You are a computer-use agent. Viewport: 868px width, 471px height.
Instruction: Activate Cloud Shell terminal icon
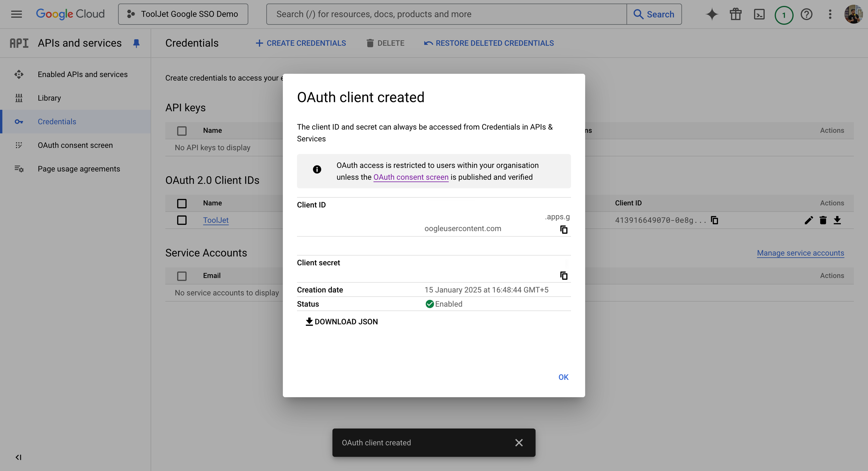click(x=759, y=14)
